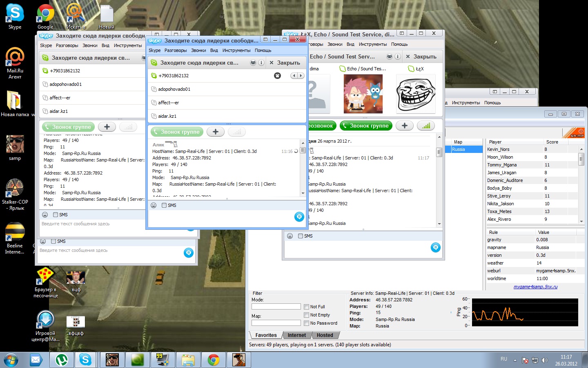The height and width of the screenshot is (368, 588).
Task: Open the Инструменты menu in the front Skype window
Action: click(x=236, y=50)
